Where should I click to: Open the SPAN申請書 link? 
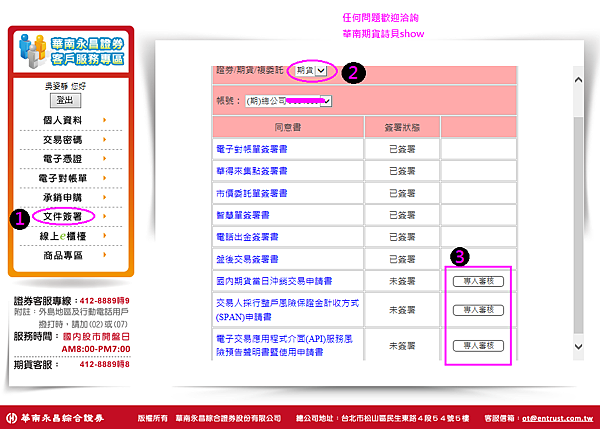point(287,310)
